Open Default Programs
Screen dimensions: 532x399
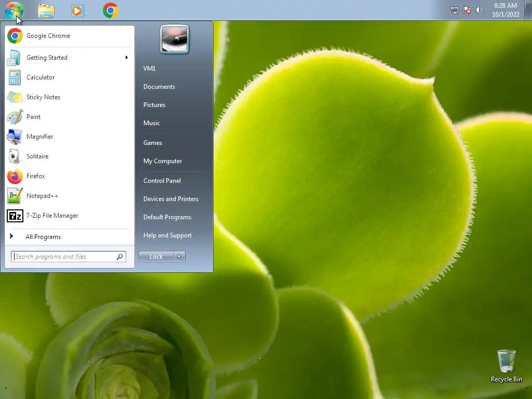coord(167,217)
